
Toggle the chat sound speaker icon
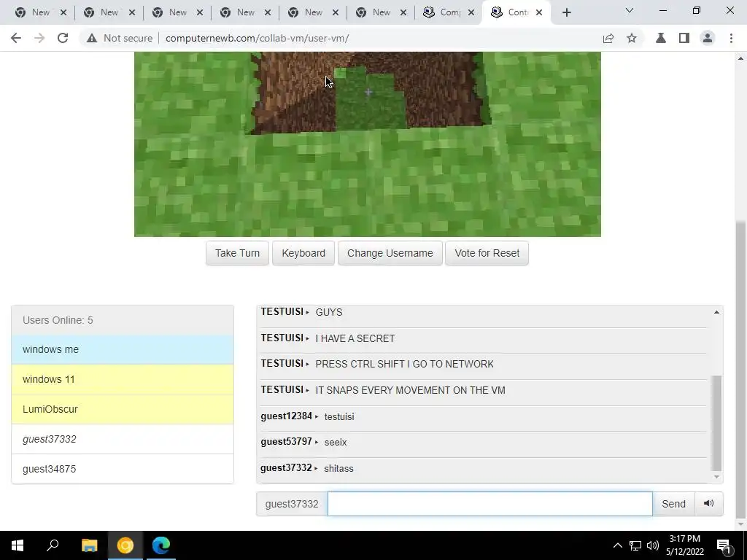coord(709,504)
